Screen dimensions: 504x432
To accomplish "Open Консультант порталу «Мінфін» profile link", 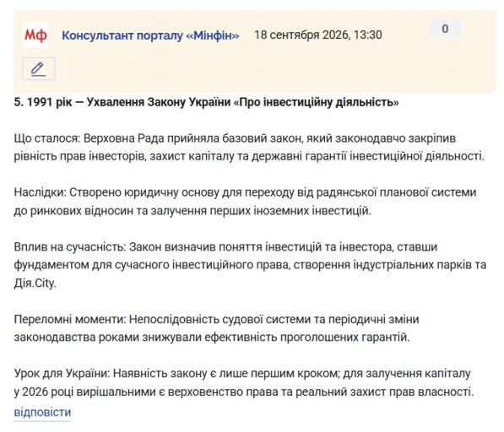I will click(x=150, y=35).
